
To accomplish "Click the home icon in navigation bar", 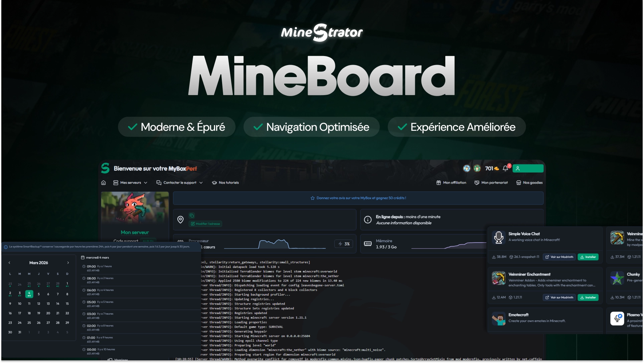I will pyautogui.click(x=104, y=183).
